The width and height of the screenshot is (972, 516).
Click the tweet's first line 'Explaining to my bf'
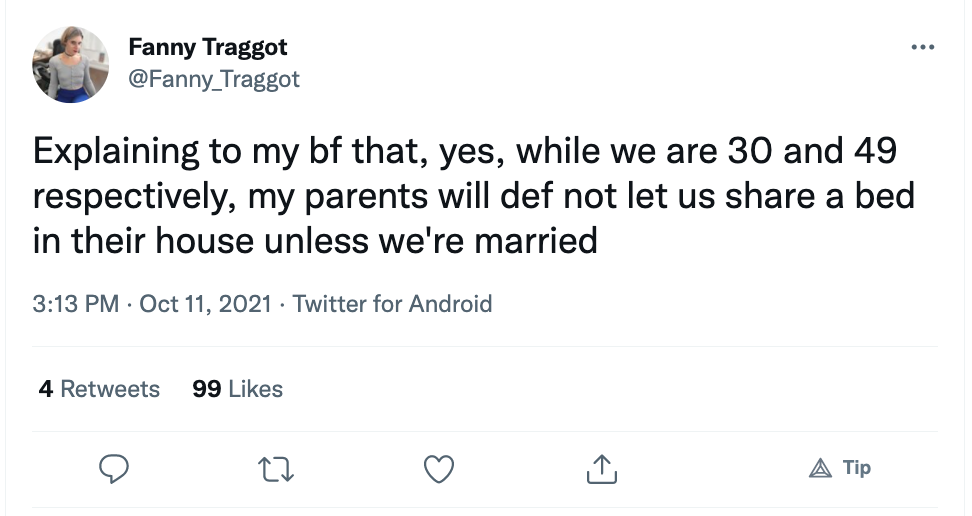point(187,151)
